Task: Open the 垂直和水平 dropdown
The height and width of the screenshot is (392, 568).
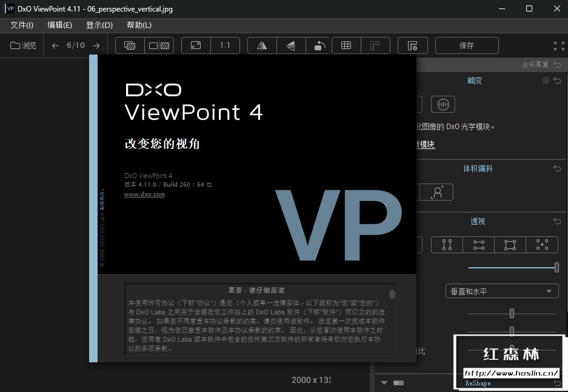Action: (x=502, y=291)
